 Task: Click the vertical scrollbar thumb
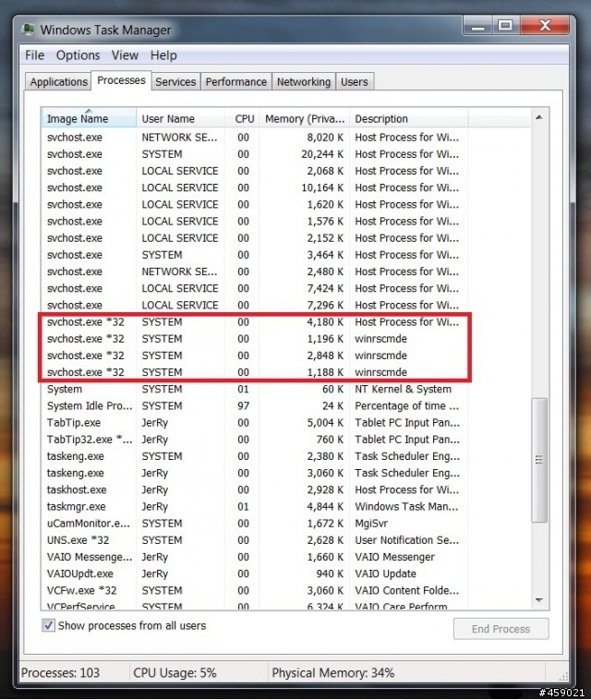point(539,460)
